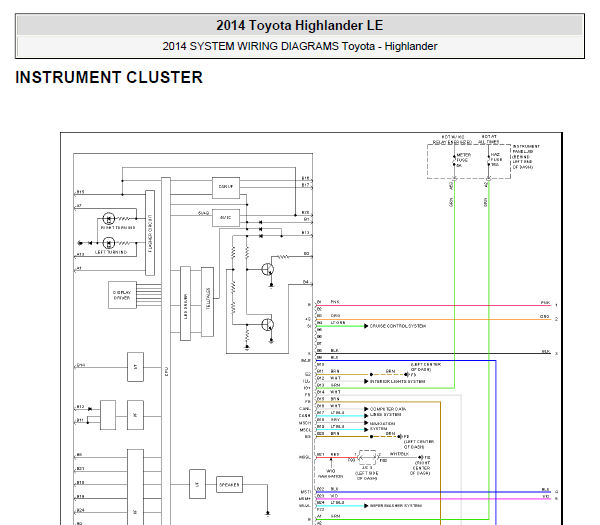The width and height of the screenshot is (600, 525).
Task: Click the "CRUISE CONTROL SYSTEM" label
Action: (x=398, y=326)
